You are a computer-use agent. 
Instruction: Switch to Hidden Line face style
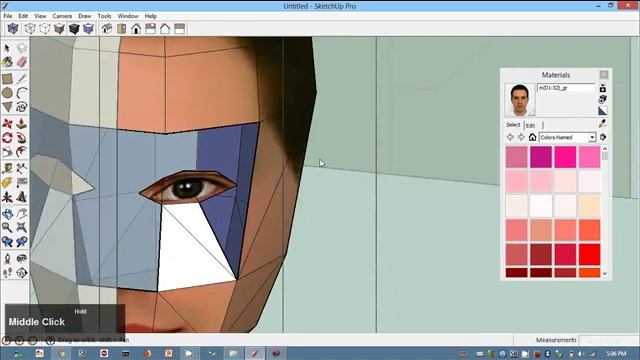[x=44, y=29]
